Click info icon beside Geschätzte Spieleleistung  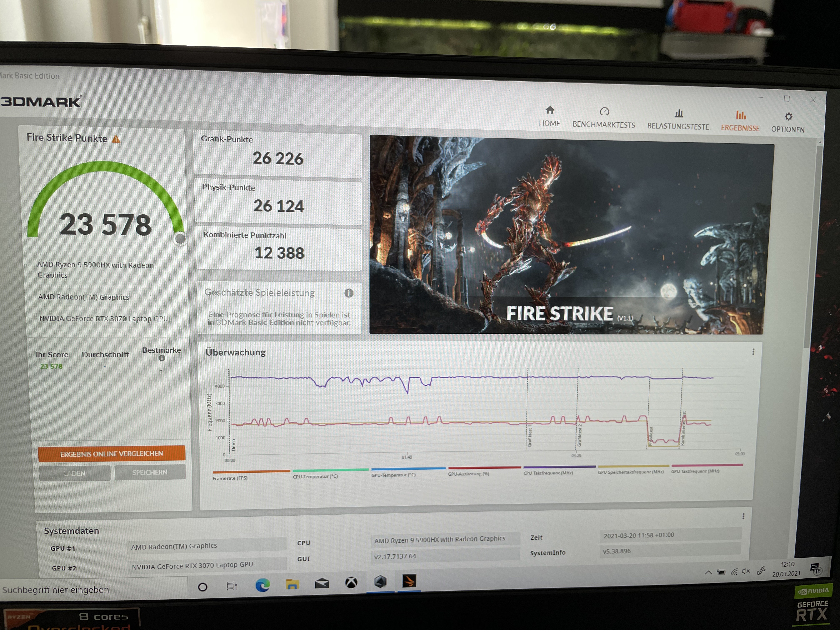(349, 293)
